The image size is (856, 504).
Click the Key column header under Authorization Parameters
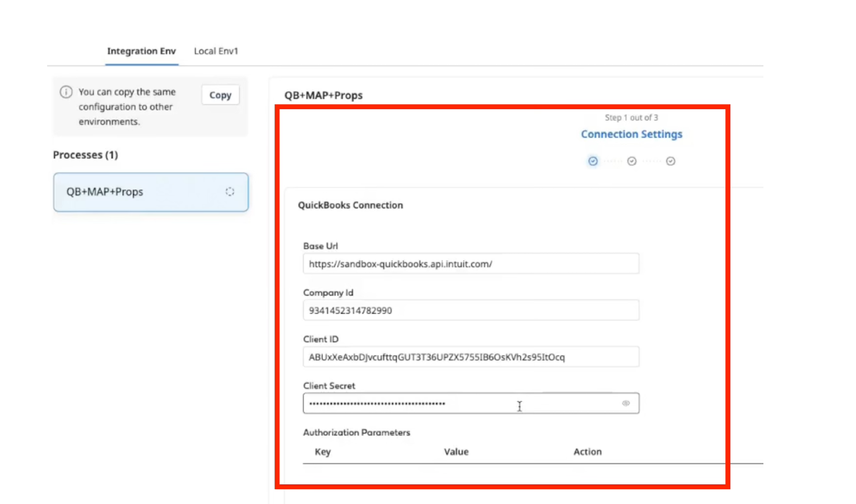[x=323, y=452]
